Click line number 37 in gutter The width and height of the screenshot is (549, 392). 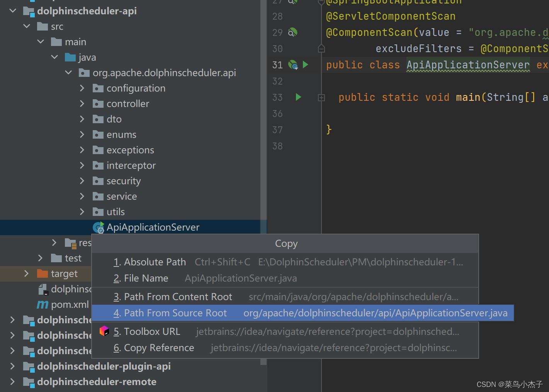[x=277, y=130]
